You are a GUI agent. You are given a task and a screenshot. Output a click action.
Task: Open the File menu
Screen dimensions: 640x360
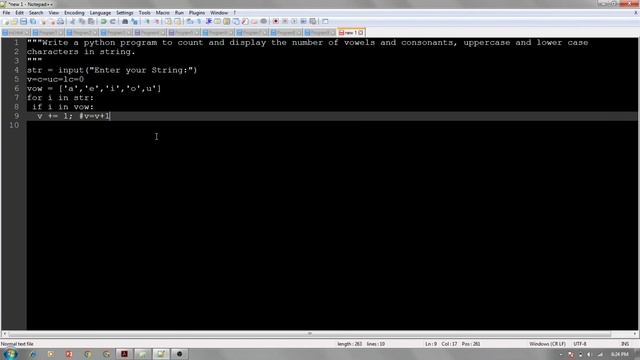(x=6, y=13)
